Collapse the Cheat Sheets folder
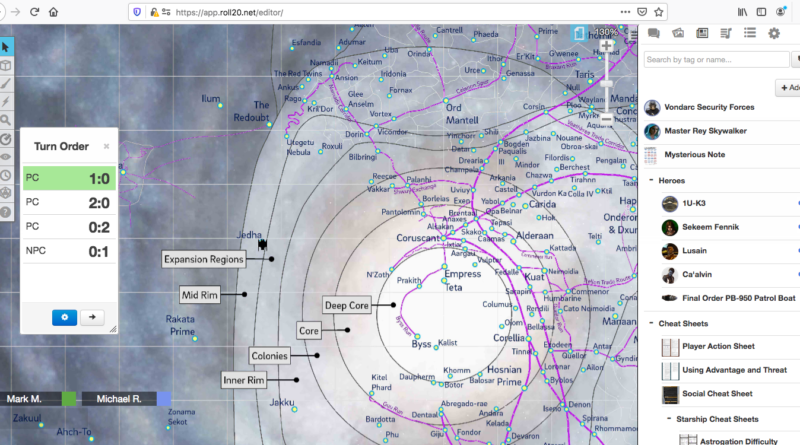 [652, 323]
